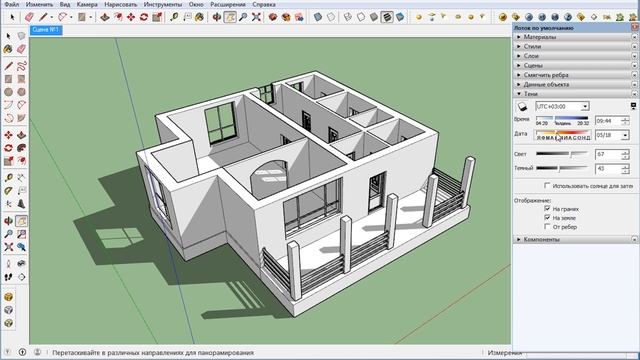Toggle shadows display button in Тени panel

click(523, 107)
